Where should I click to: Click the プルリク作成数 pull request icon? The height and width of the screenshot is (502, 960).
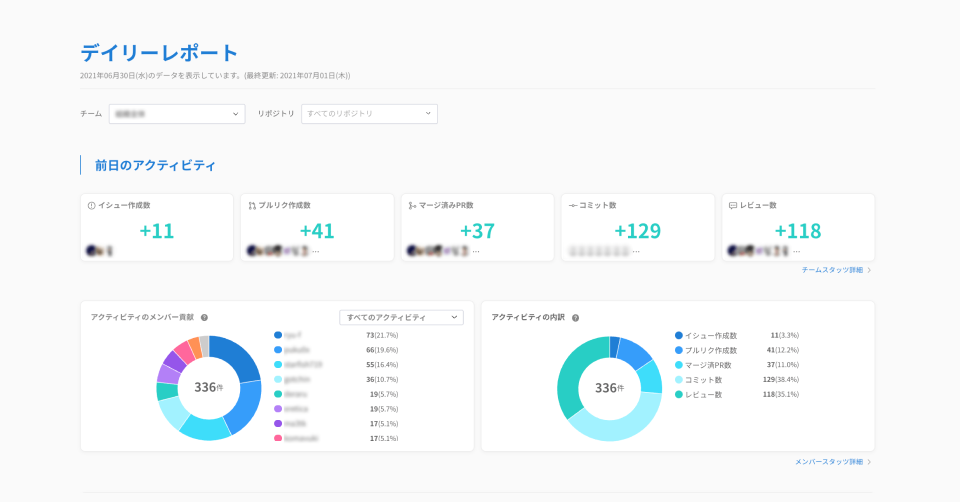[252, 206]
